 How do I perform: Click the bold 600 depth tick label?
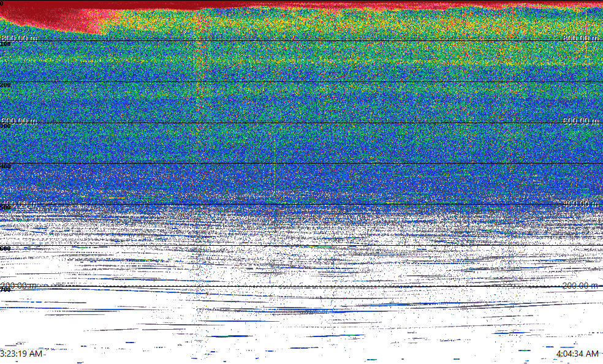[6, 249]
